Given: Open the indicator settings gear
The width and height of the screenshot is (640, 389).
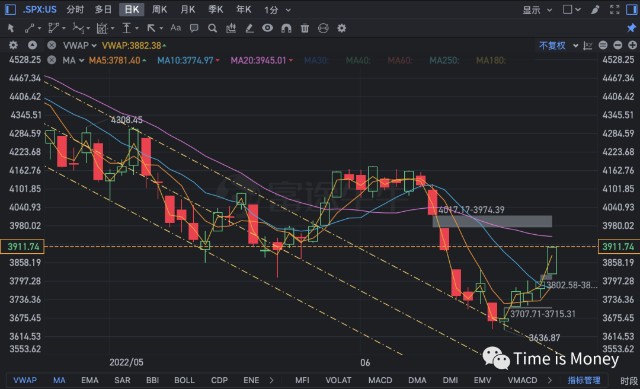Looking at the screenshot, I should pyautogui.click(x=13, y=45).
